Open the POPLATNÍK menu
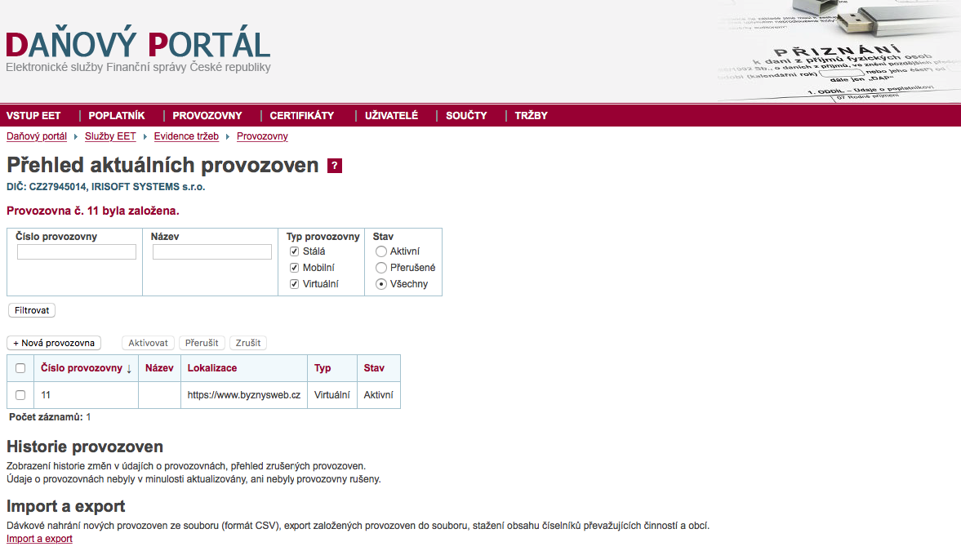The height and width of the screenshot is (560, 961). click(x=117, y=115)
